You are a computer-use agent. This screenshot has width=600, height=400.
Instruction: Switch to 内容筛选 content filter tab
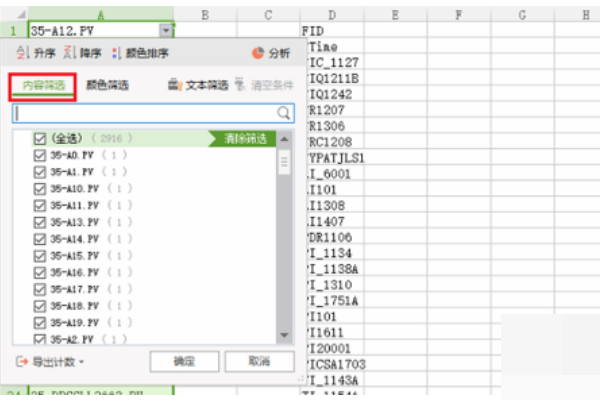[43, 85]
